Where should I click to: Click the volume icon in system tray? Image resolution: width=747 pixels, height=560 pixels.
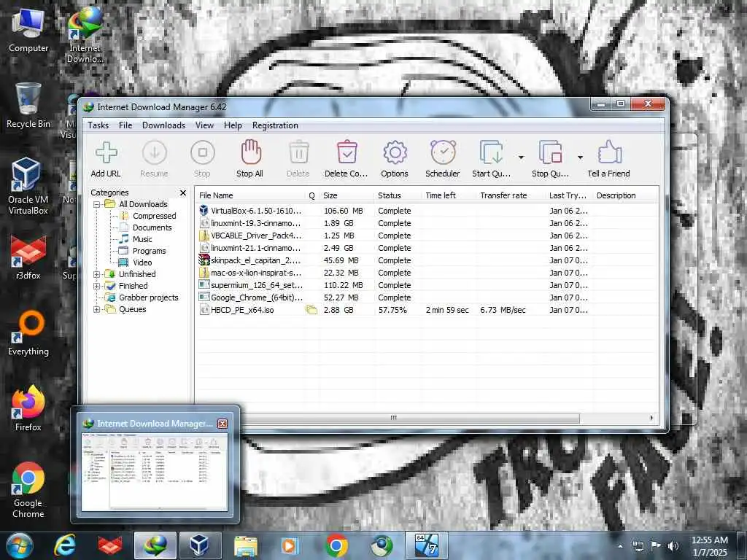coord(673,545)
